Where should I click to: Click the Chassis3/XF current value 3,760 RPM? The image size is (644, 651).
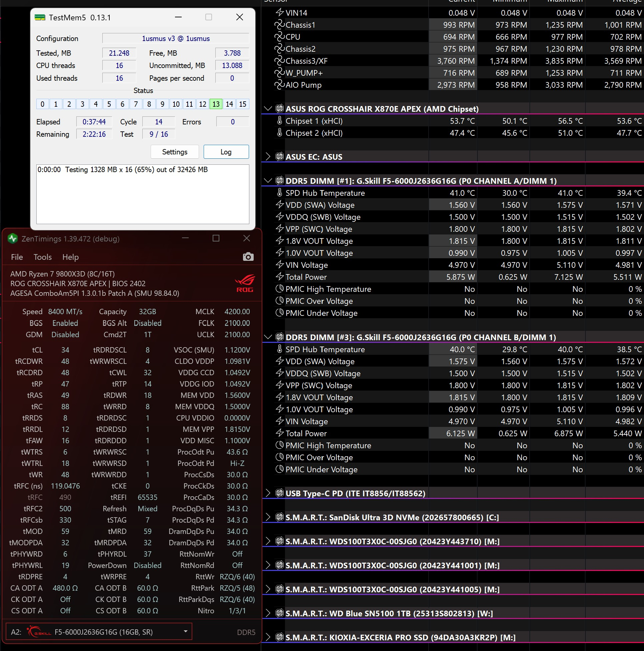click(456, 61)
